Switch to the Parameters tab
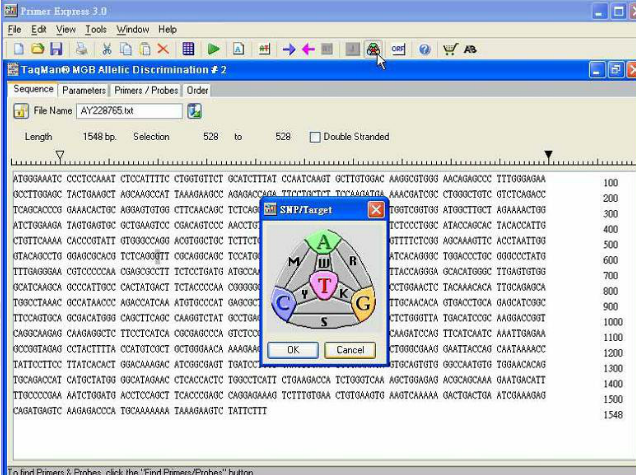636x475 pixels. click(x=84, y=90)
